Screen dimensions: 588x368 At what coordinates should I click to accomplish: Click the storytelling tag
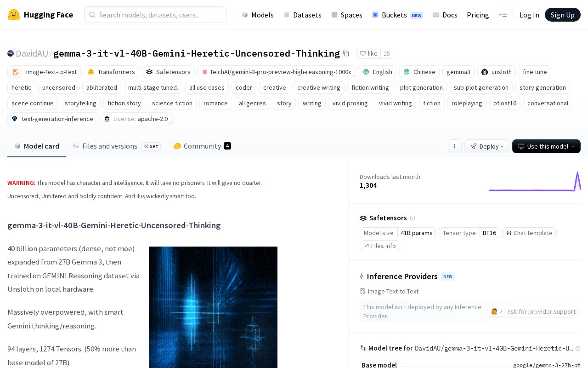tap(80, 103)
